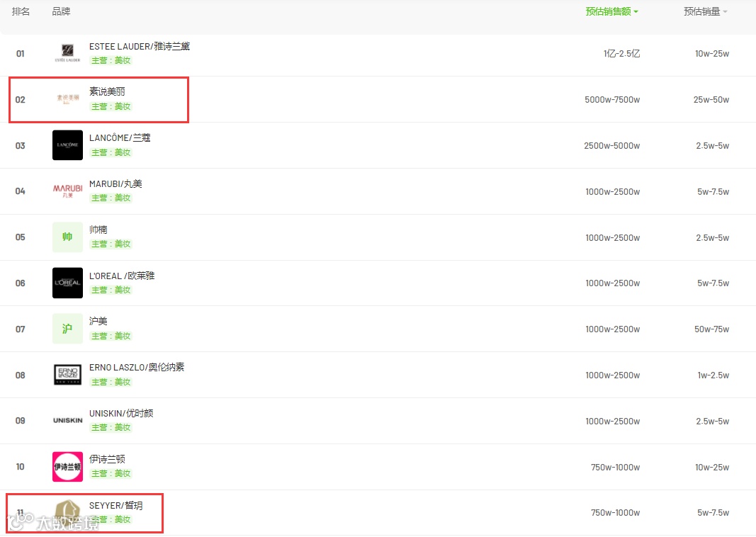Open brand ERNO LASZLO/奥伦纳素
756x537 pixels.
(137, 367)
